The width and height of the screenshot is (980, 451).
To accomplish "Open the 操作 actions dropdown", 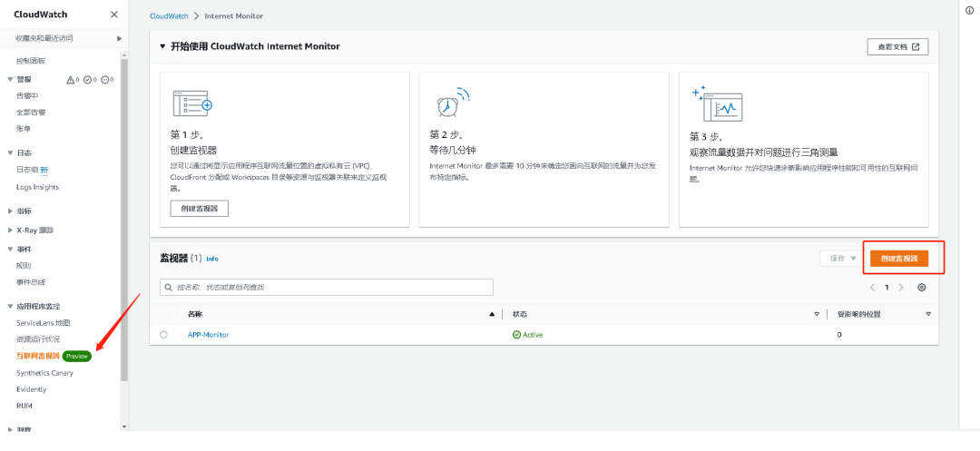I will [x=842, y=259].
